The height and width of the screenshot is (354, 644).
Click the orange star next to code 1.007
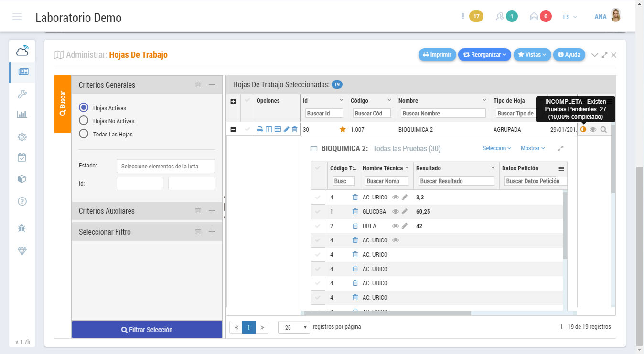point(343,129)
